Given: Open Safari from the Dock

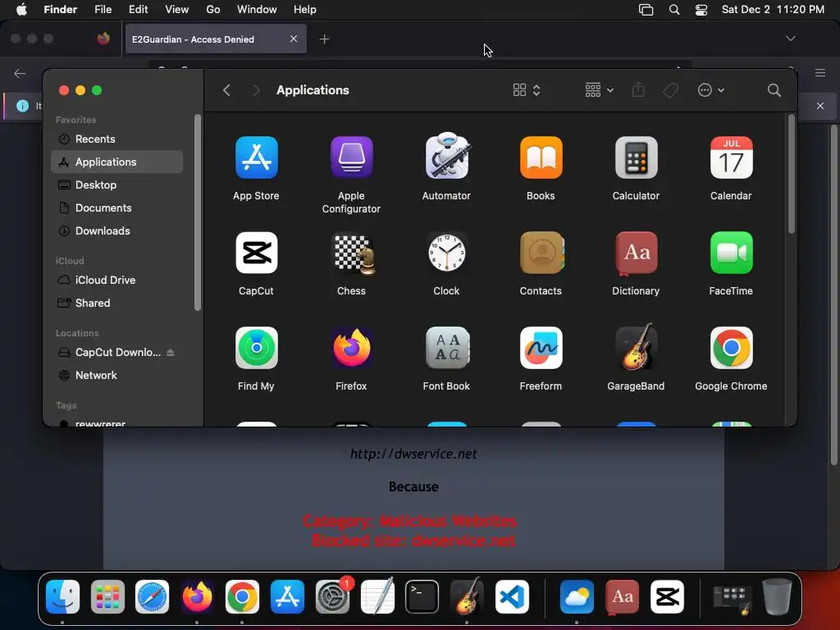Looking at the screenshot, I should click(x=152, y=596).
